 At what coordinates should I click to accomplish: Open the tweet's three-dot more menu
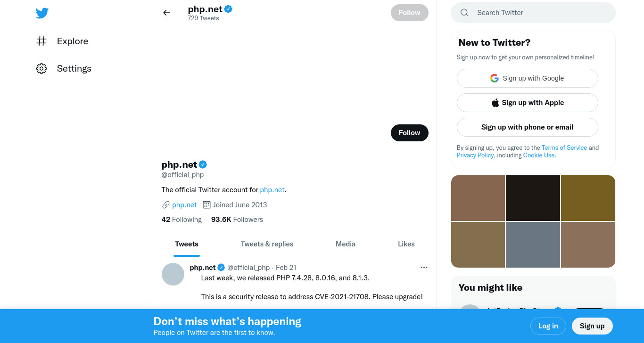click(x=424, y=267)
